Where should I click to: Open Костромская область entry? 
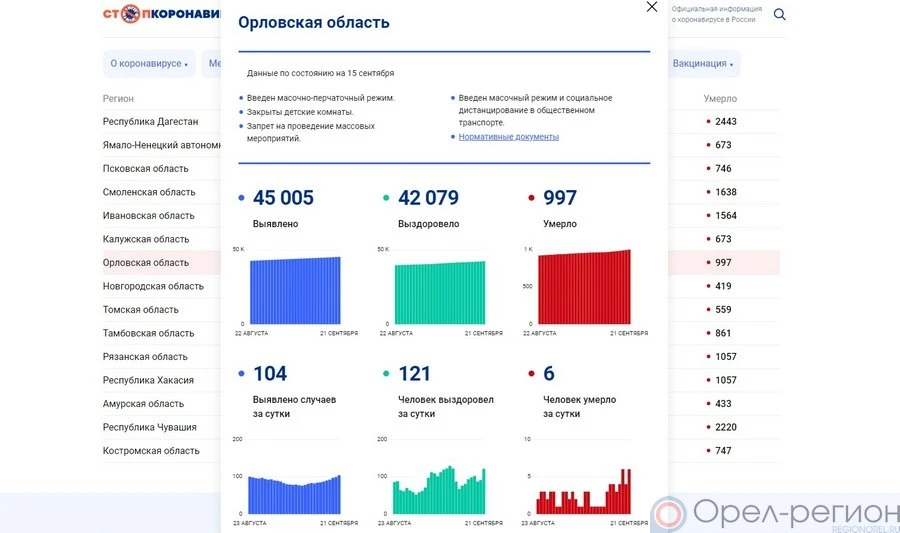[151, 451]
